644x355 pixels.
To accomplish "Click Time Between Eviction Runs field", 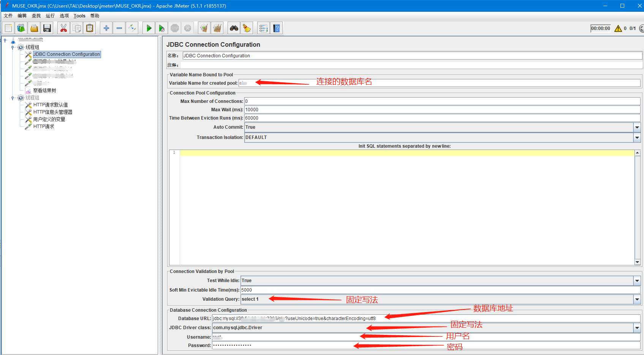I will [442, 118].
